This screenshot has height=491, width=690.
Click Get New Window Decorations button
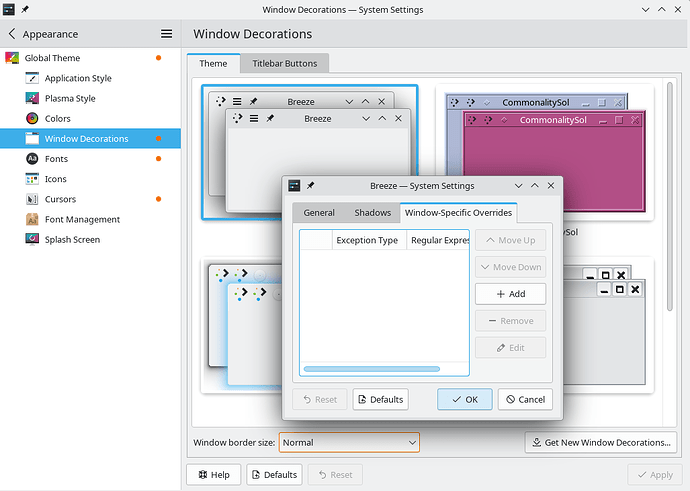click(601, 443)
